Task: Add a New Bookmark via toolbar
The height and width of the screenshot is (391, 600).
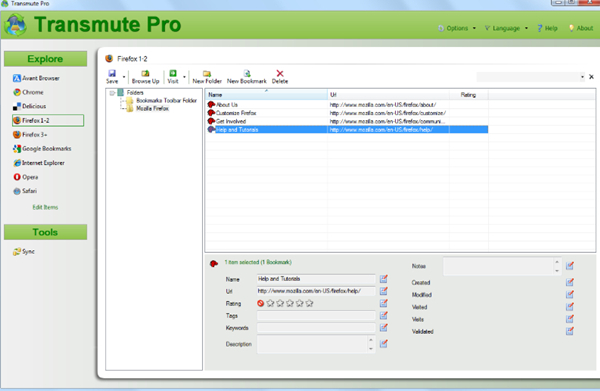Action: coord(247,77)
